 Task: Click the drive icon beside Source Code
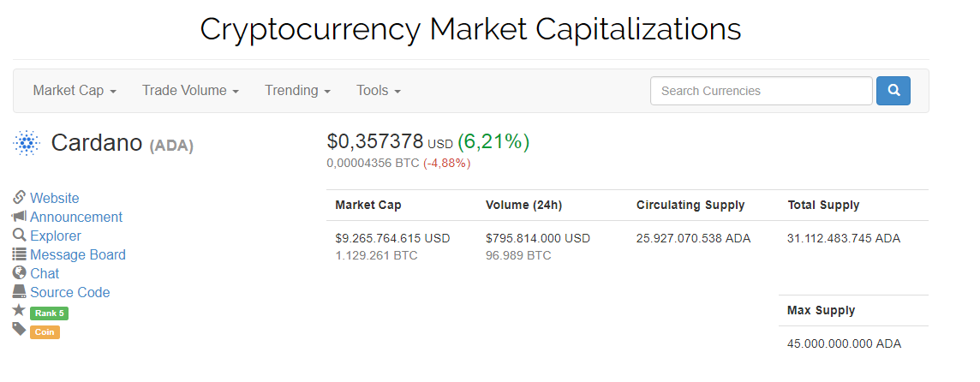click(x=19, y=291)
